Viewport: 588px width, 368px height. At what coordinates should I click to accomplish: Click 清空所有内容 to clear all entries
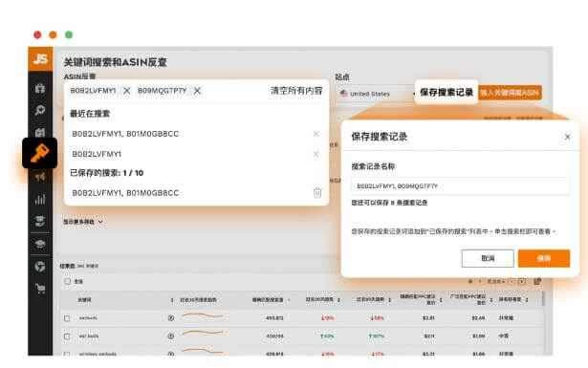click(296, 91)
